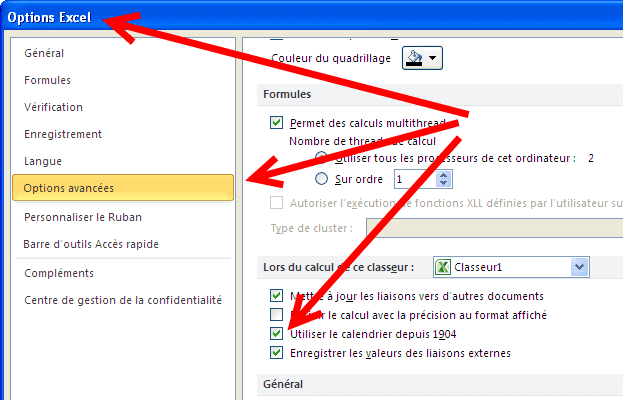Toggle Utiliser le calendrier depuis 1904
Screen dimensions: 624x400
(x=276, y=333)
